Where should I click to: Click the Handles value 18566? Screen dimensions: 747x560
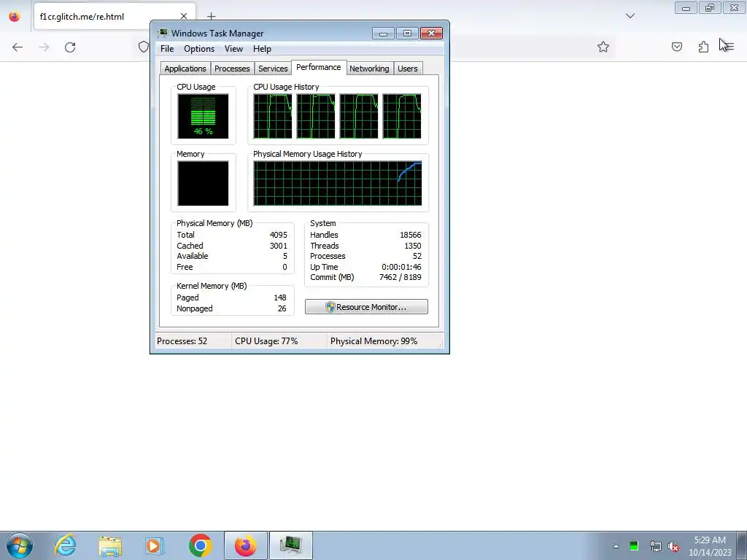click(x=410, y=235)
